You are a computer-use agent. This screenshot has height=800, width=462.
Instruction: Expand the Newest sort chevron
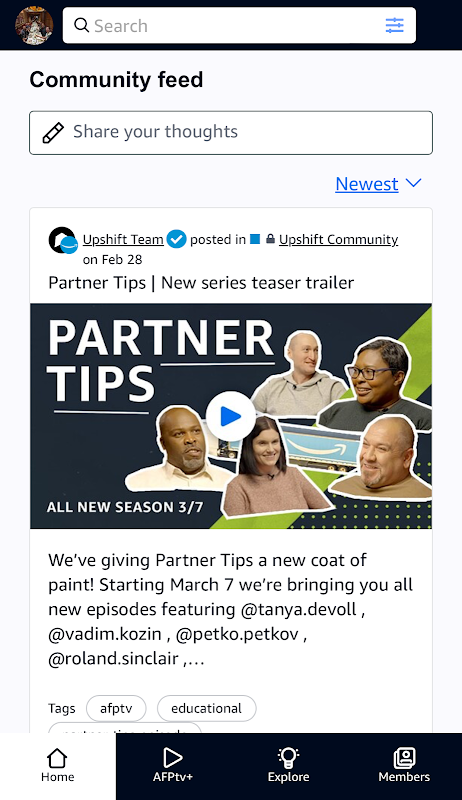[414, 183]
